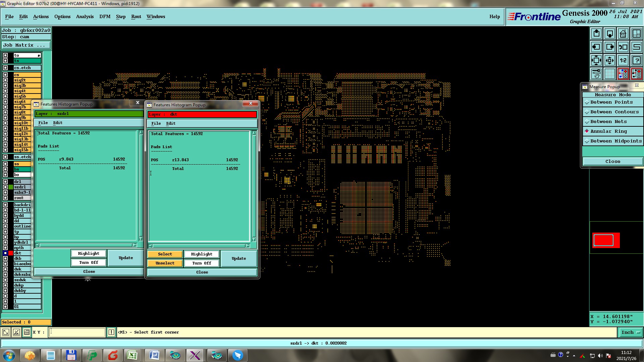Open Excel from the Windows taskbar
644x362 pixels.
[132, 355]
